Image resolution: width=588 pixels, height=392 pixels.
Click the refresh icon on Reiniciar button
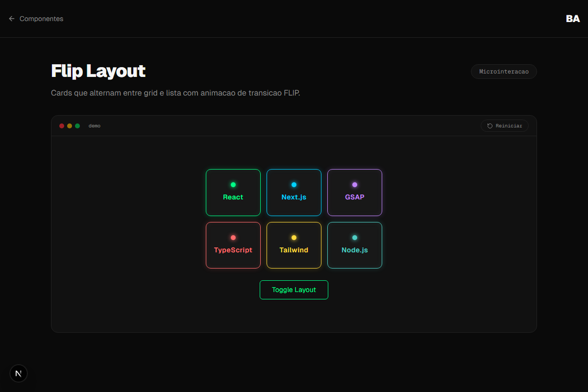[x=489, y=125]
